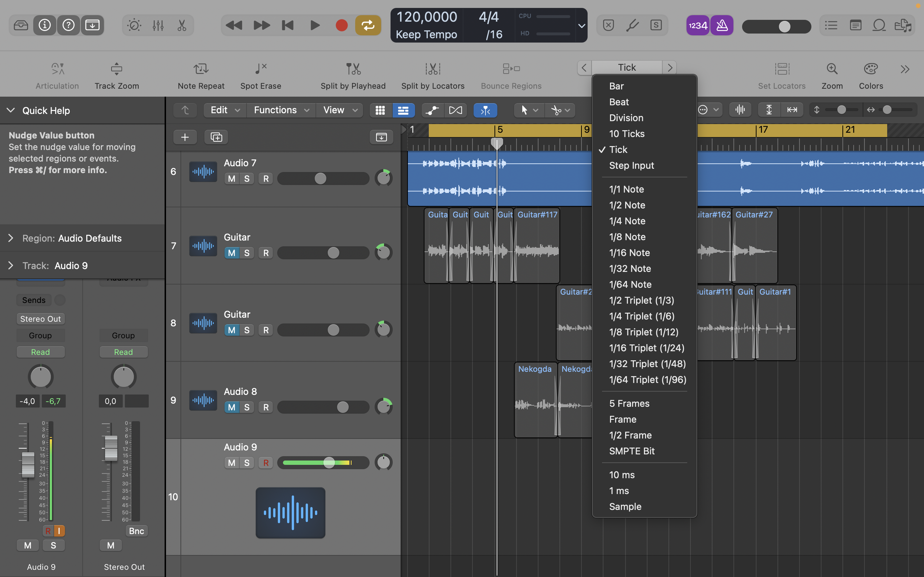The width and height of the screenshot is (924, 577).
Task: Open the Colors palette icon
Action: pyautogui.click(x=871, y=69)
